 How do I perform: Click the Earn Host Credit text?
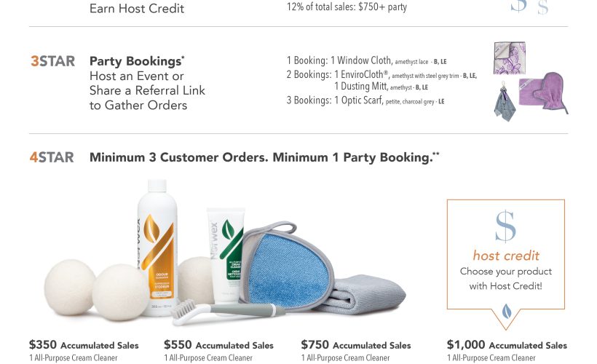[137, 9]
